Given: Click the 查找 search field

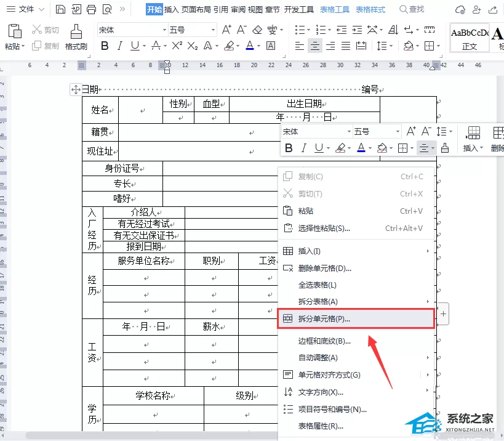Looking at the screenshot, I should coord(412,9).
